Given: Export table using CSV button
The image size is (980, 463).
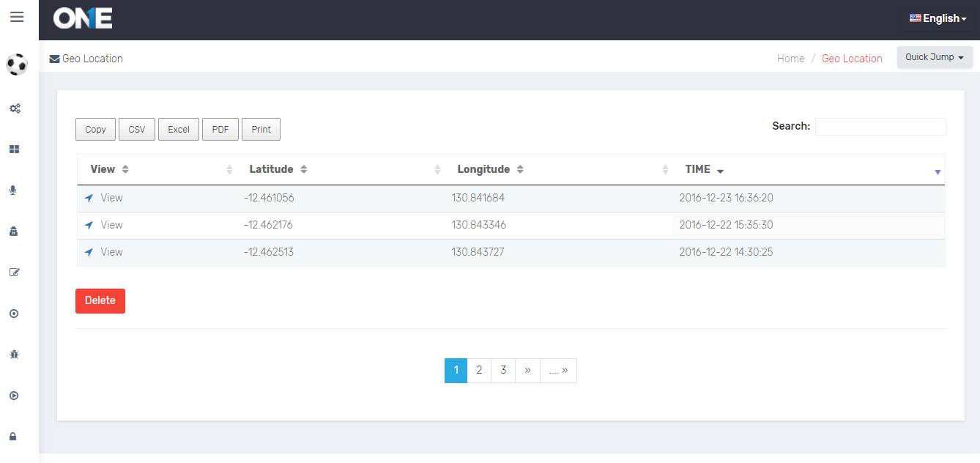Looking at the screenshot, I should click(x=137, y=130).
